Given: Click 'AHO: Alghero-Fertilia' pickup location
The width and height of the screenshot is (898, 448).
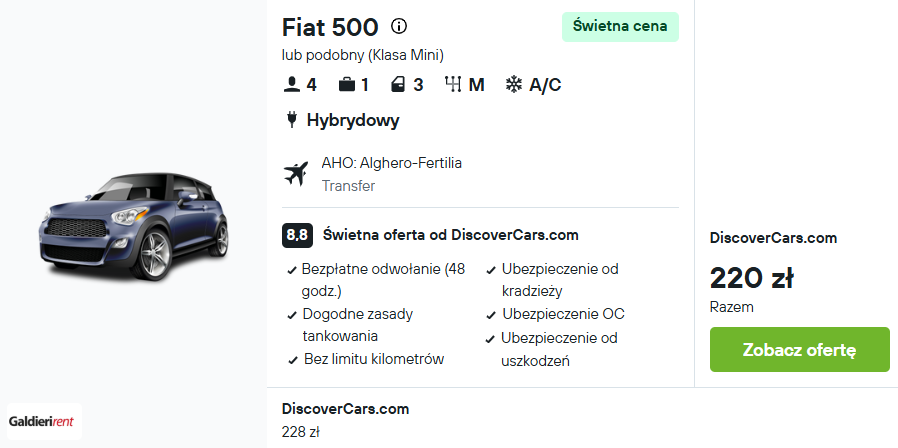Looking at the screenshot, I should click(392, 163).
